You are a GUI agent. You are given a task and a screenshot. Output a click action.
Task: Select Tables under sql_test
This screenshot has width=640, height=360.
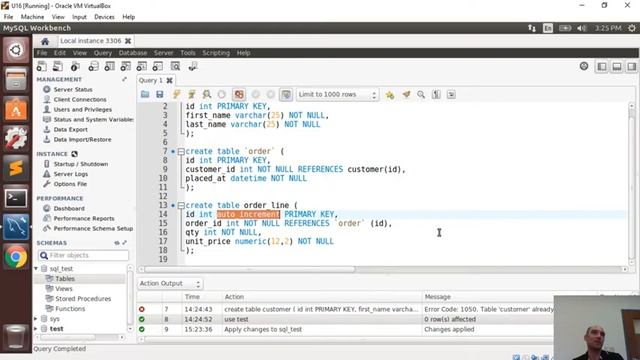(65, 279)
